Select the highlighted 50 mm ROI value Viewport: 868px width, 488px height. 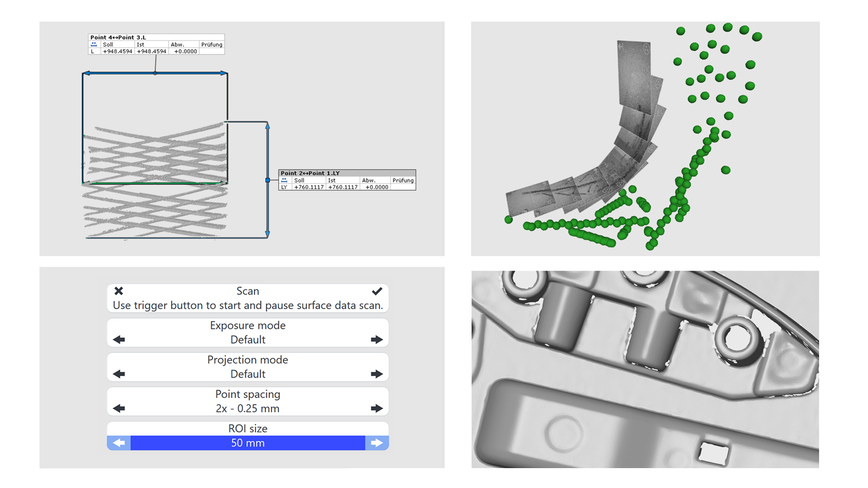(x=248, y=443)
